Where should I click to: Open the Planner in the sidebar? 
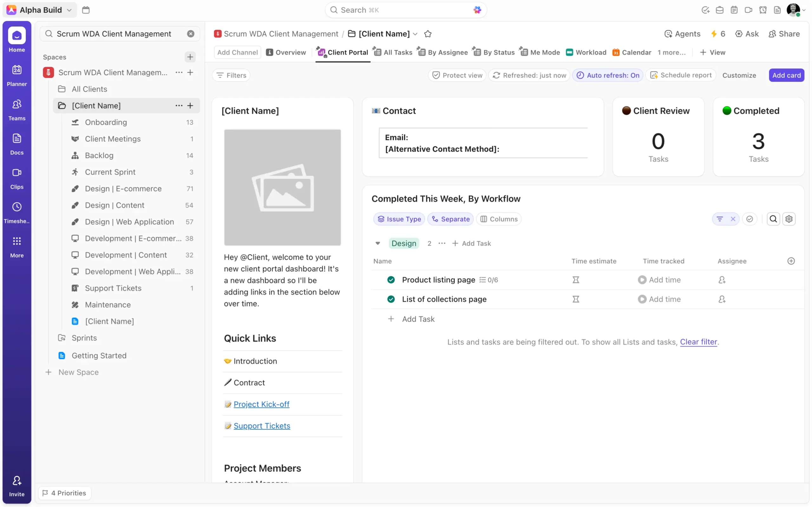pos(17,75)
